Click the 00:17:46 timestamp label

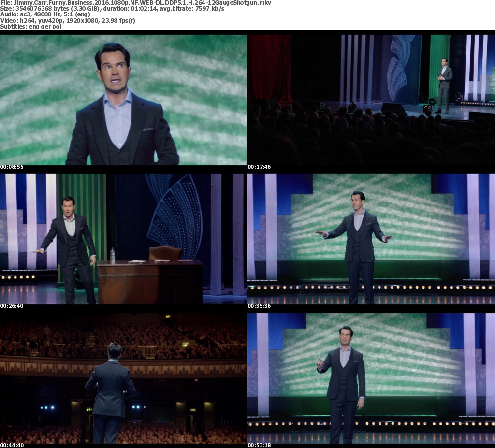[260, 167]
